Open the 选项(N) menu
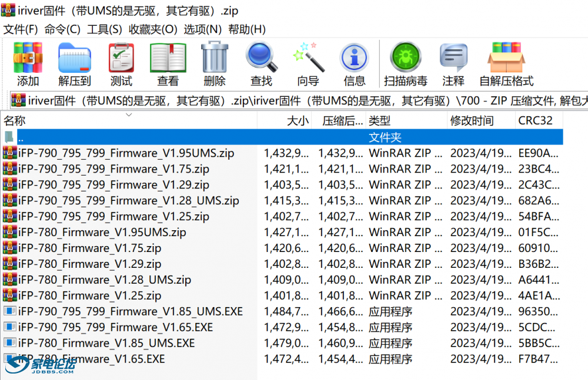The image size is (588, 380). (202, 29)
